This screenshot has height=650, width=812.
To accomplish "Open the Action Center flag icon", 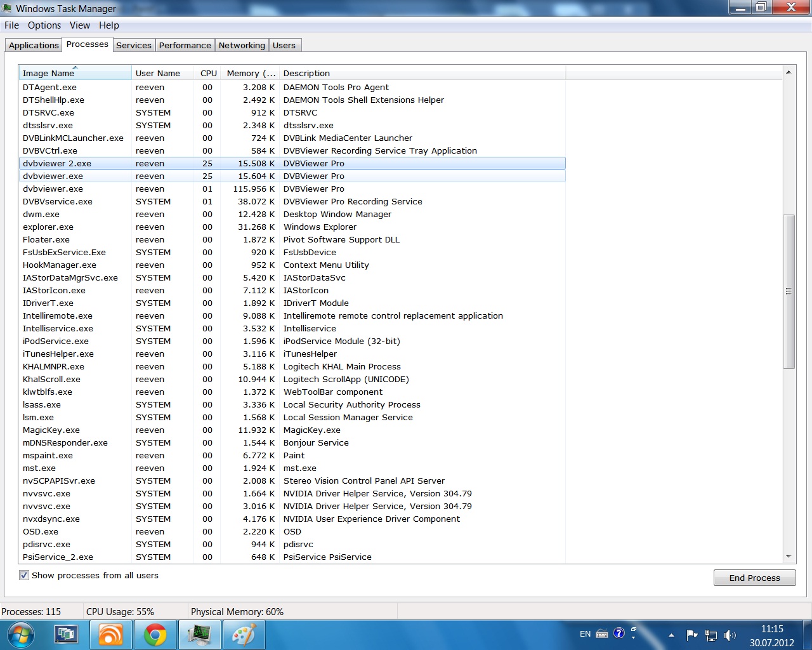I will click(692, 635).
